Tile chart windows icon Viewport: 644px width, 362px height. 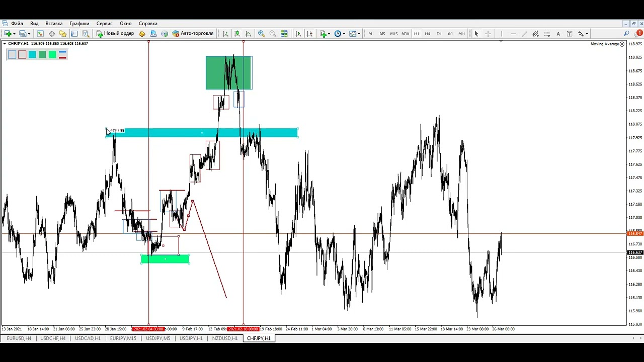[x=284, y=34]
